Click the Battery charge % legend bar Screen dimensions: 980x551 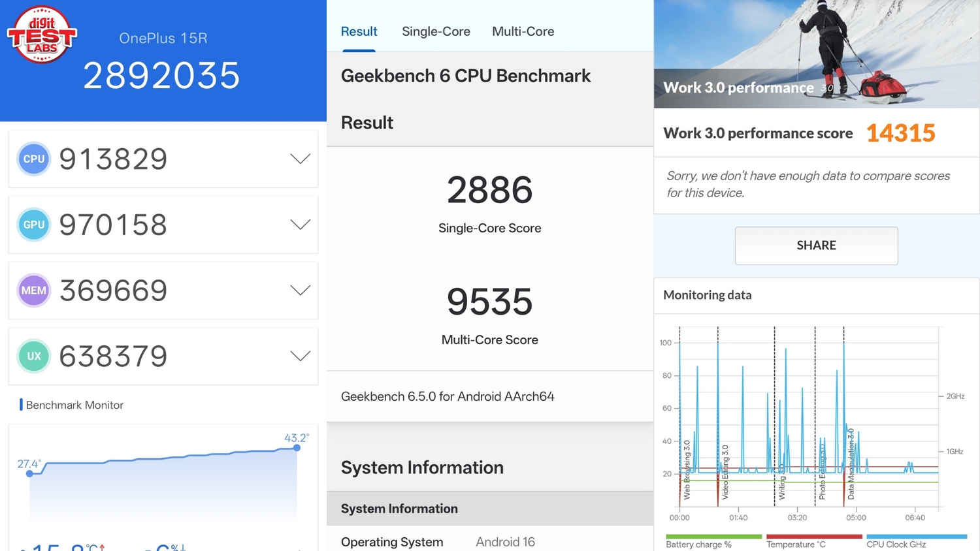coord(713,537)
